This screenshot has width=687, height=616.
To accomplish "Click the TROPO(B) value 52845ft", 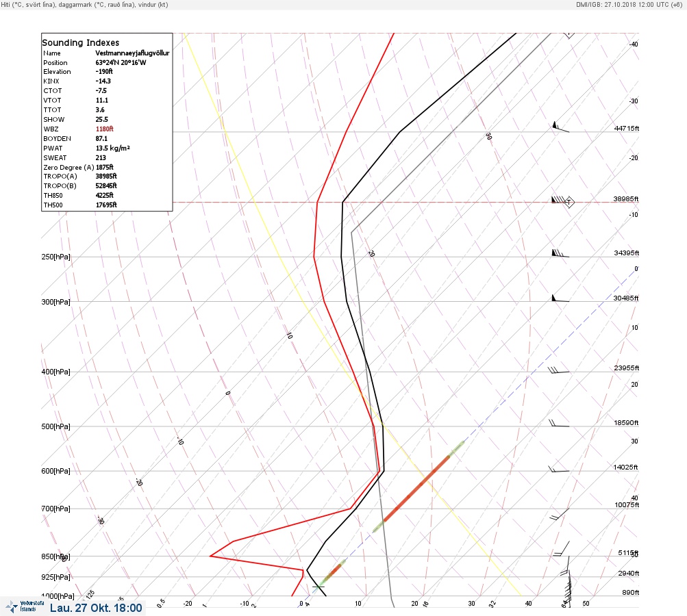I will point(106,185).
